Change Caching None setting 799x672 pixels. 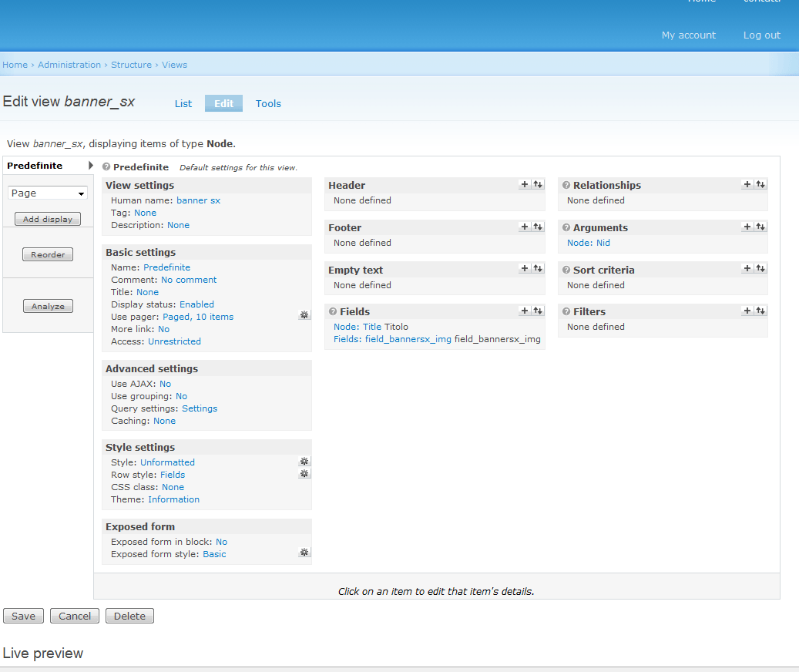(164, 421)
